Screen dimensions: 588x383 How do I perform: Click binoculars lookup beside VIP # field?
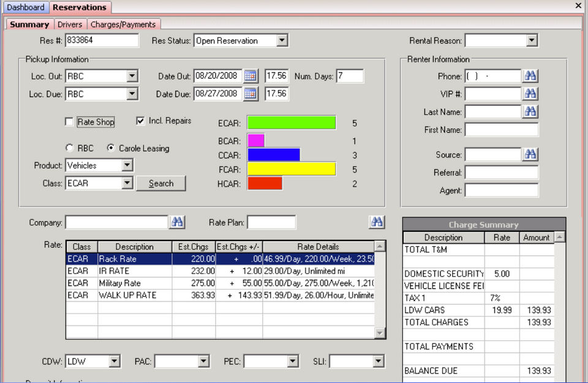(530, 94)
